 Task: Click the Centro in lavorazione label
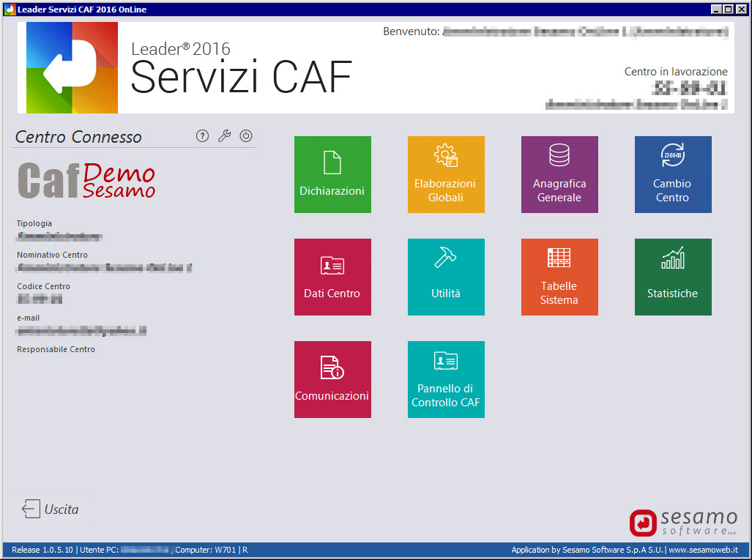[x=676, y=72]
